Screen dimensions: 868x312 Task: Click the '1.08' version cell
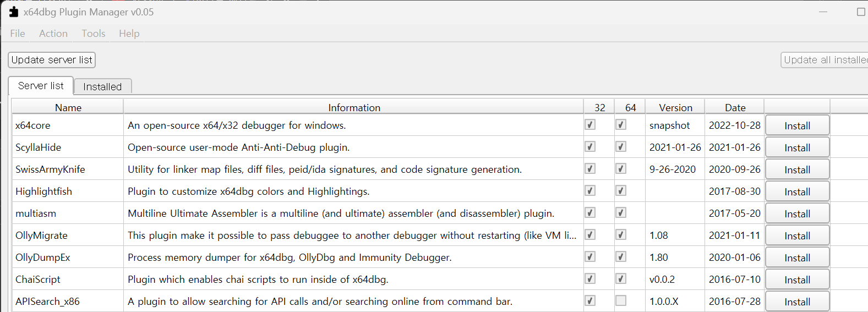pyautogui.click(x=675, y=236)
